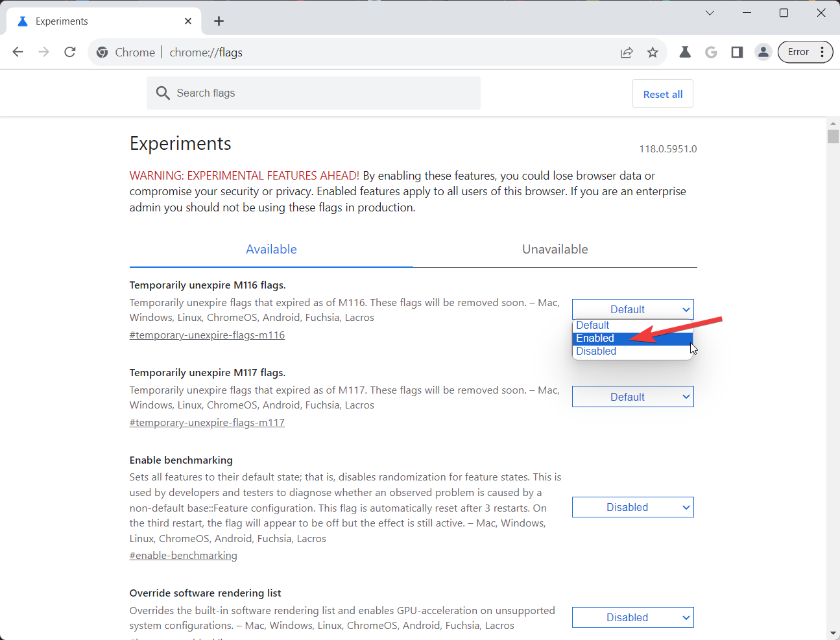Share this page via share icon
The height and width of the screenshot is (640, 840).
pyautogui.click(x=627, y=53)
